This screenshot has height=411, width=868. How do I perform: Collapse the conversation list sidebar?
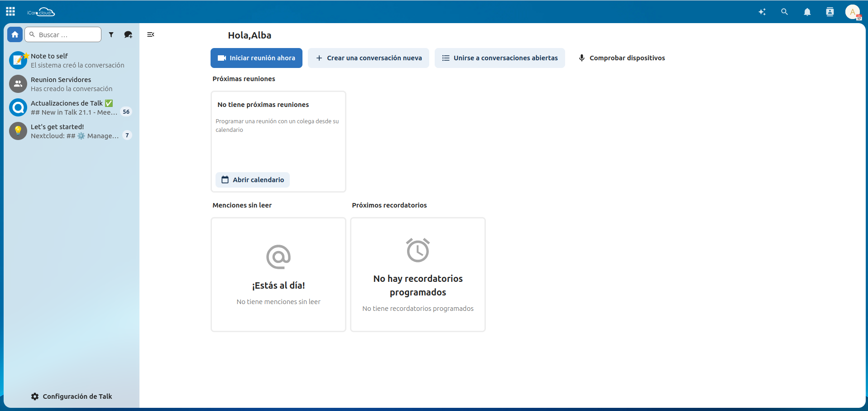151,34
